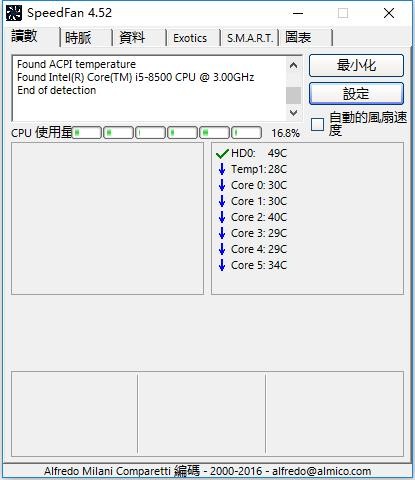Image resolution: width=415 pixels, height=480 pixels.
Task: Click the down arrow icon beside Core 2
Action: pos(222,217)
